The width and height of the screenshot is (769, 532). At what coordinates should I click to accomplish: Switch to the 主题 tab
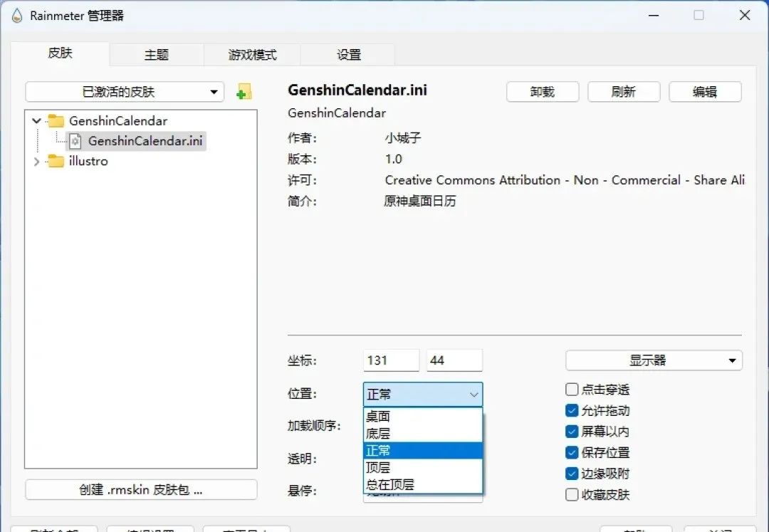coord(157,54)
